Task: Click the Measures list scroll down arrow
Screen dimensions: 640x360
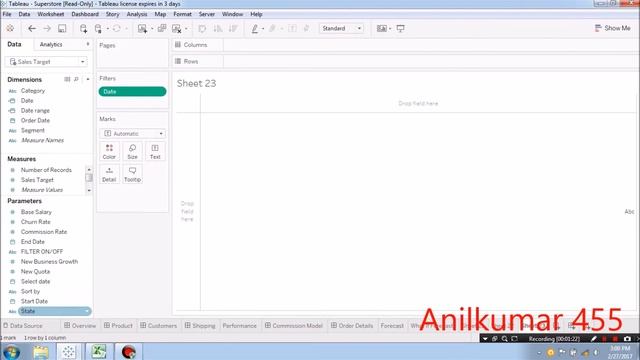Action: pyautogui.click(x=89, y=190)
